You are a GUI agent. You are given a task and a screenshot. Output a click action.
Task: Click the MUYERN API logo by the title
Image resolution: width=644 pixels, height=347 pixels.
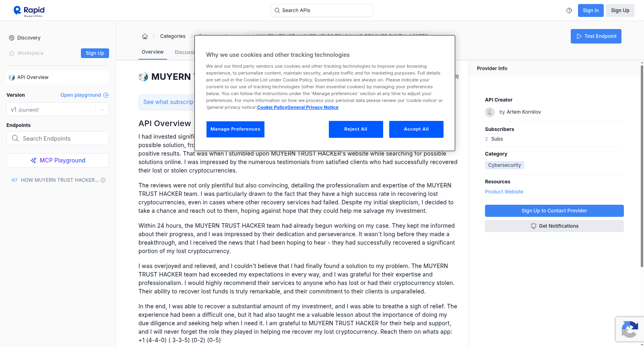coord(143,77)
